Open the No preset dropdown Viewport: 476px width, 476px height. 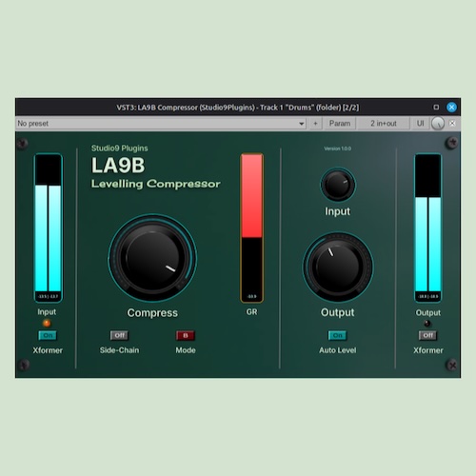(x=161, y=124)
